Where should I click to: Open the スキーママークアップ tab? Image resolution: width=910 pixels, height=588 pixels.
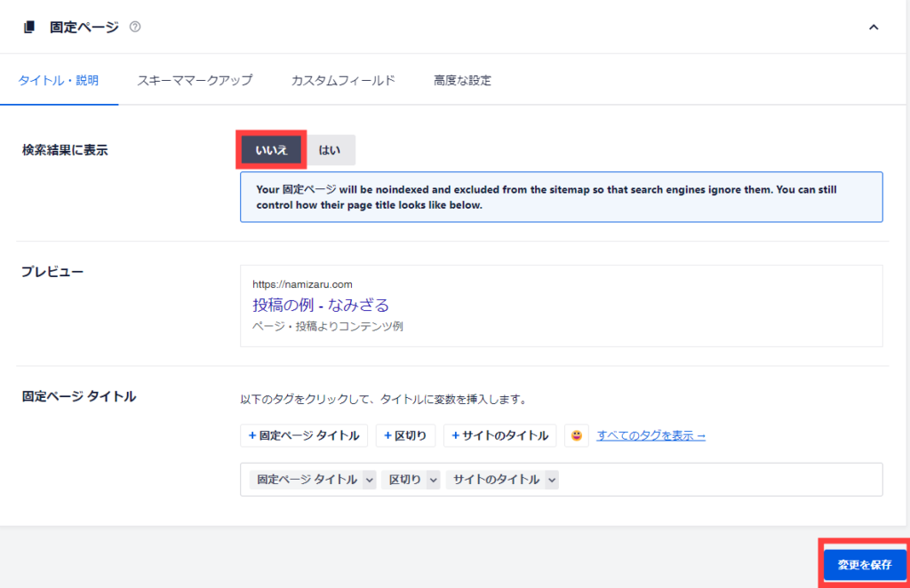pyautogui.click(x=195, y=81)
